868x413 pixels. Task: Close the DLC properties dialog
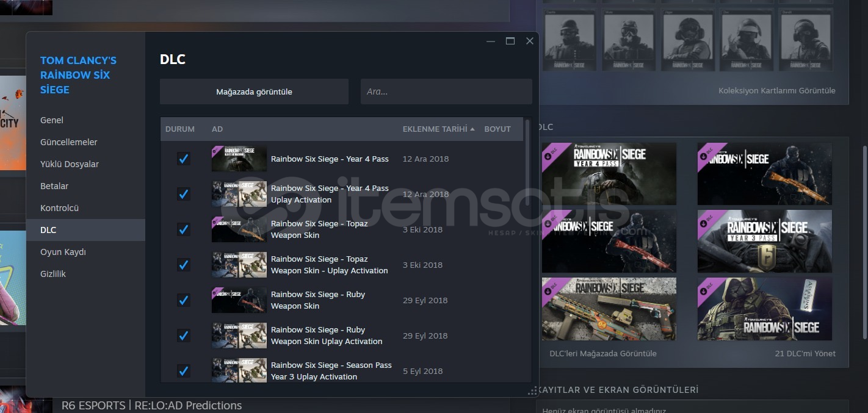coord(530,41)
